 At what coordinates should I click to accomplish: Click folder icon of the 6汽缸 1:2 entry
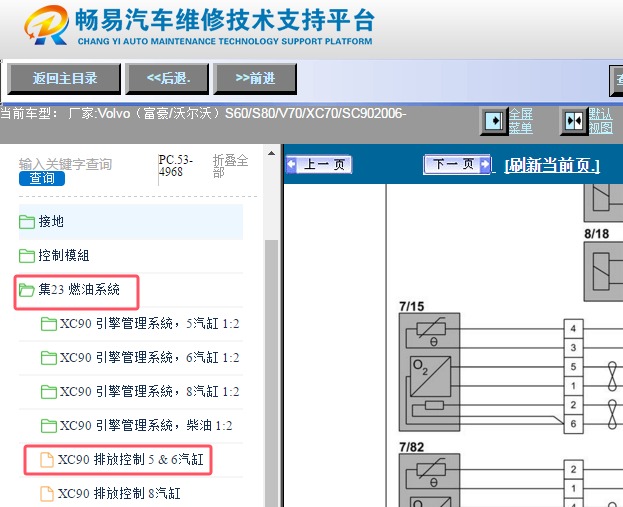pos(48,358)
